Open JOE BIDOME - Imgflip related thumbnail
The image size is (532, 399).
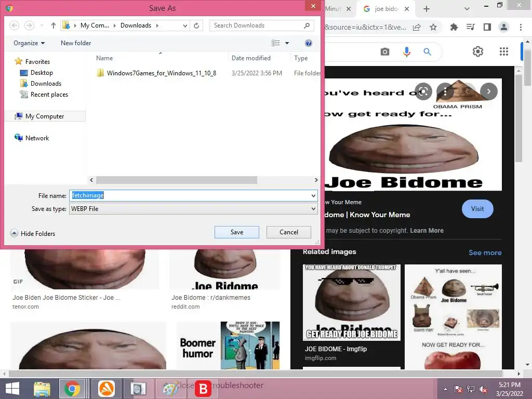coord(352,302)
